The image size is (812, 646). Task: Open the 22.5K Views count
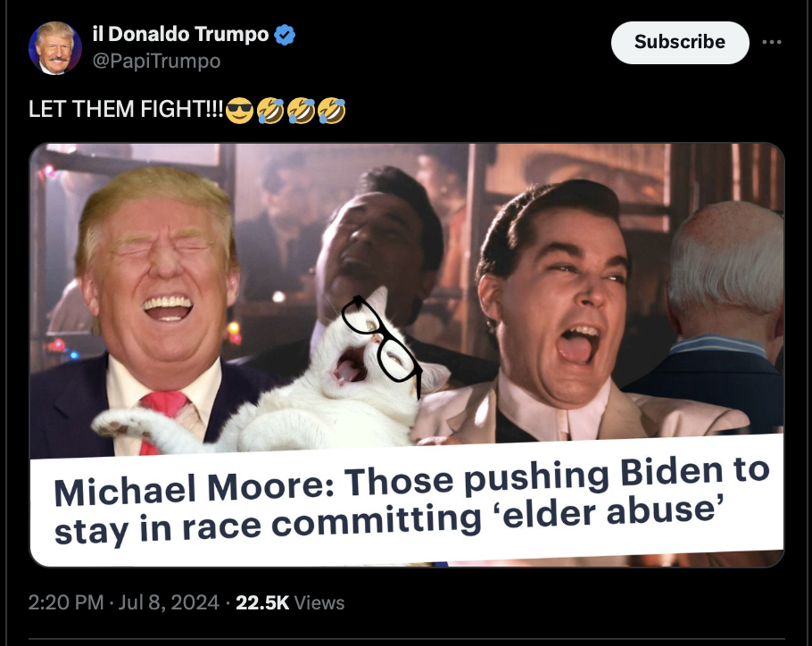pyautogui.click(x=290, y=602)
